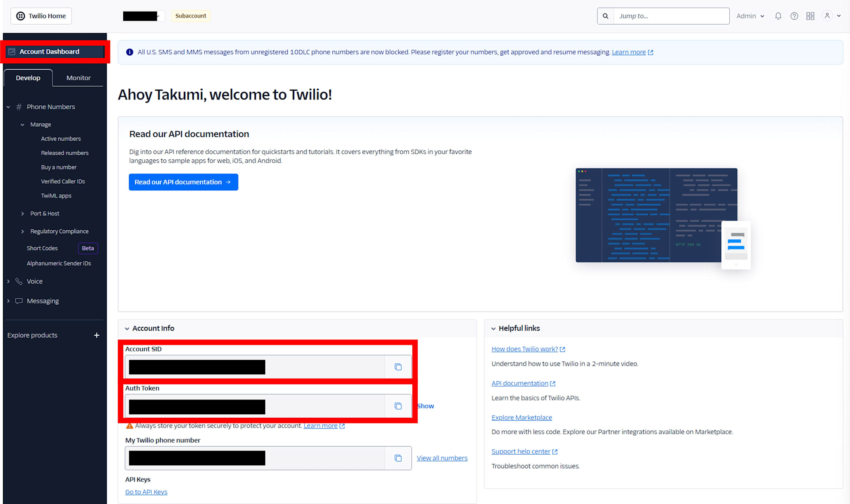Click the Account SID field

coord(255,367)
